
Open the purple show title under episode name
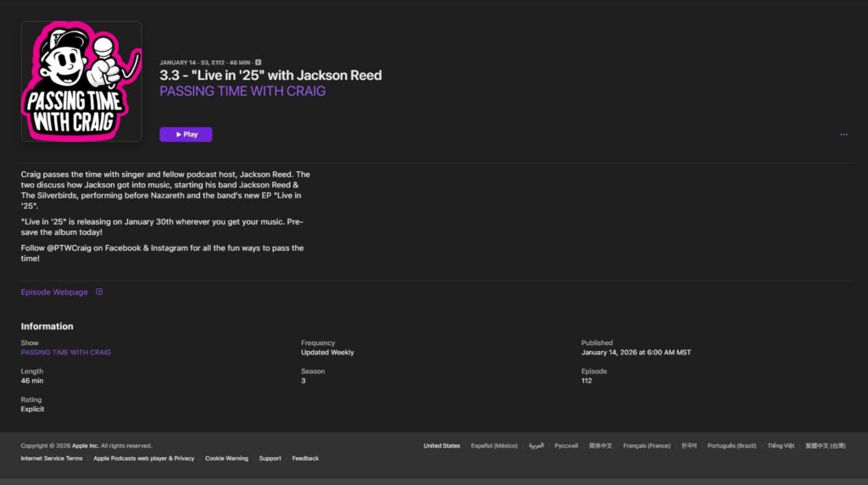click(242, 91)
